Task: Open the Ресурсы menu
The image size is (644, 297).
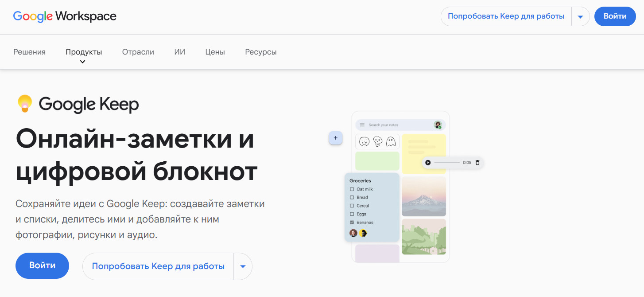Action: coord(261,52)
